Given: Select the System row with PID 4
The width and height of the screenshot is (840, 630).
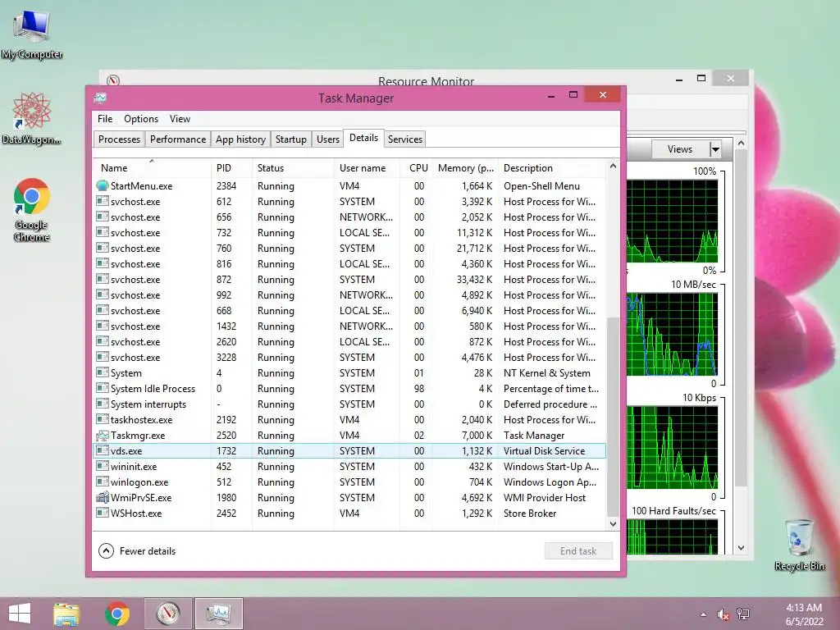Looking at the screenshot, I should coord(349,373).
